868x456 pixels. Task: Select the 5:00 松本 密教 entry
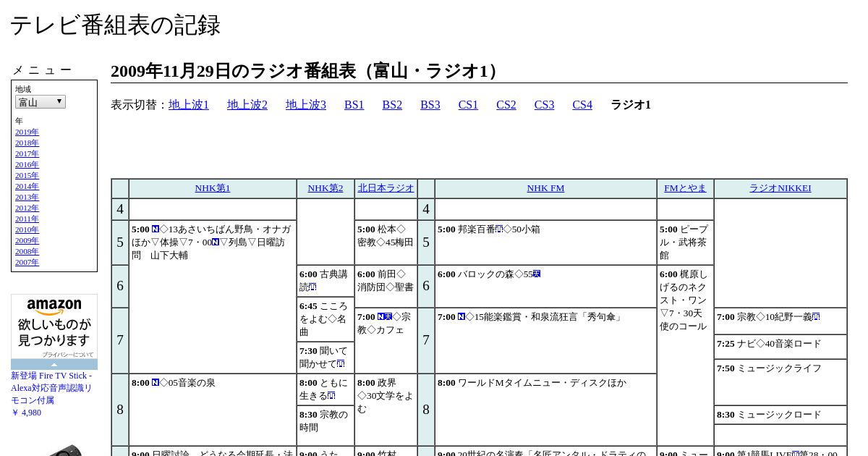click(386, 242)
